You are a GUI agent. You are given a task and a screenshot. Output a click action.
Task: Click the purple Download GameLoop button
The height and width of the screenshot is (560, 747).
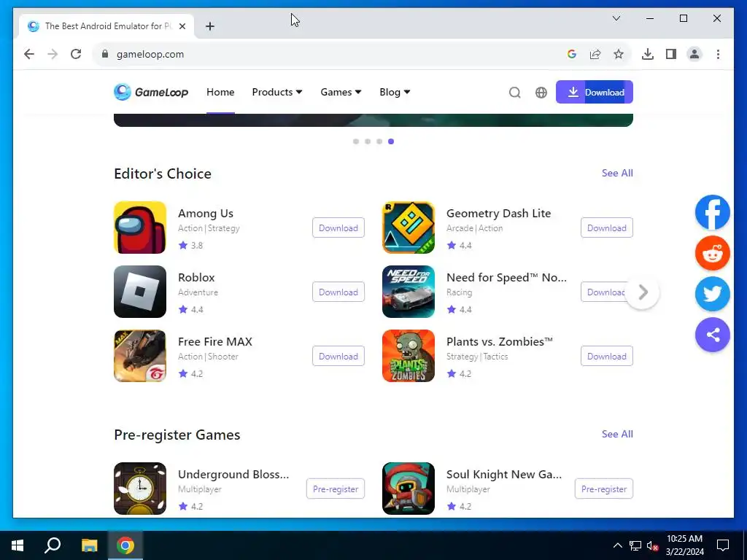pos(594,92)
